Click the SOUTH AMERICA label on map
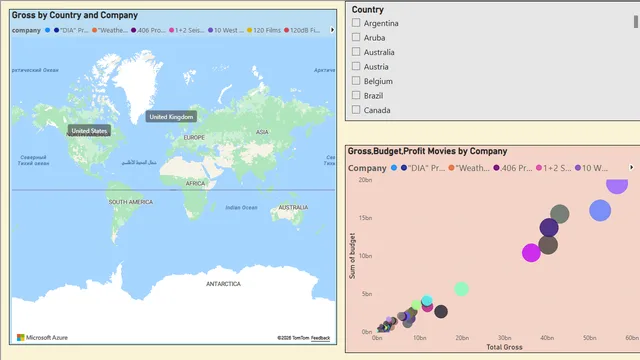 (131, 202)
